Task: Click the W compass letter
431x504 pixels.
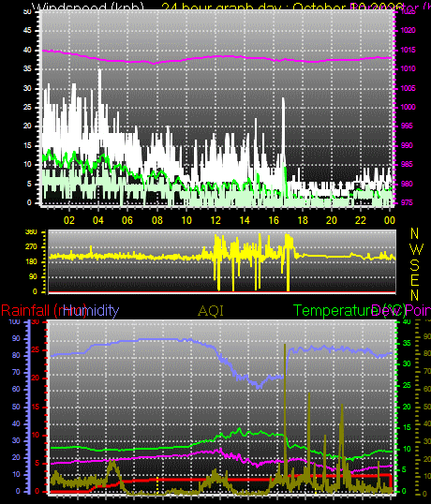Action: pyautogui.click(x=417, y=249)
